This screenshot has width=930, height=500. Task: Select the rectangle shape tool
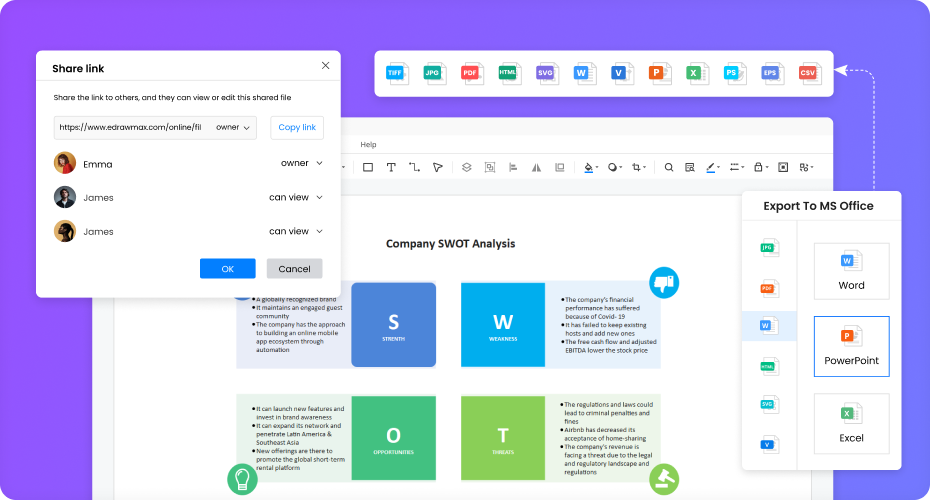[x=367, y=168]
